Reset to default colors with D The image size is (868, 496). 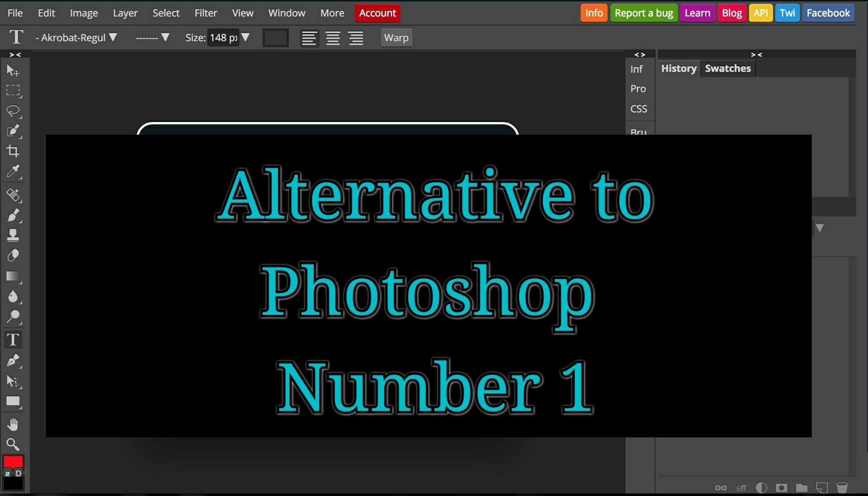pos(18,473)
